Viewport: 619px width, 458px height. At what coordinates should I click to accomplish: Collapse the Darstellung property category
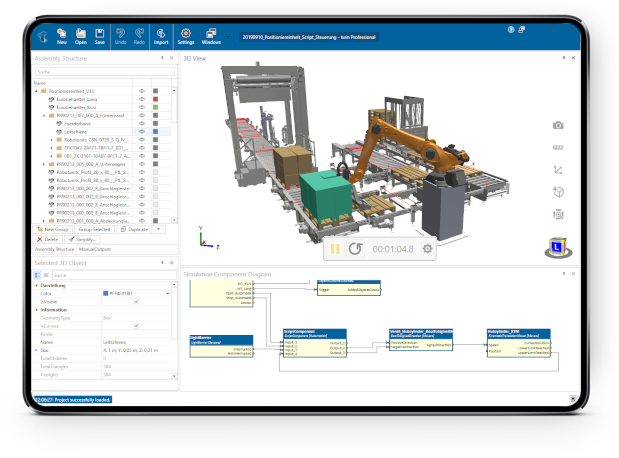point(37,285)
